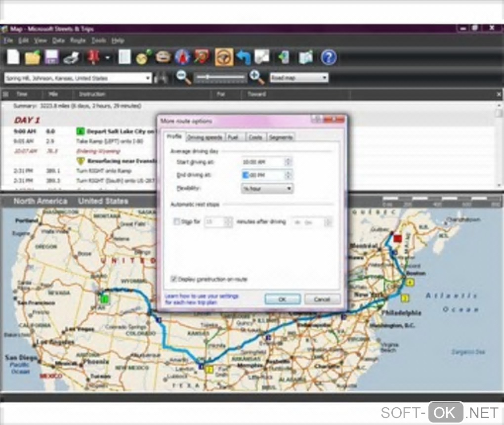The width and height of the screenshot is (504, 425).
Task: Click the New blank page icon
Action: pos(13,57)
